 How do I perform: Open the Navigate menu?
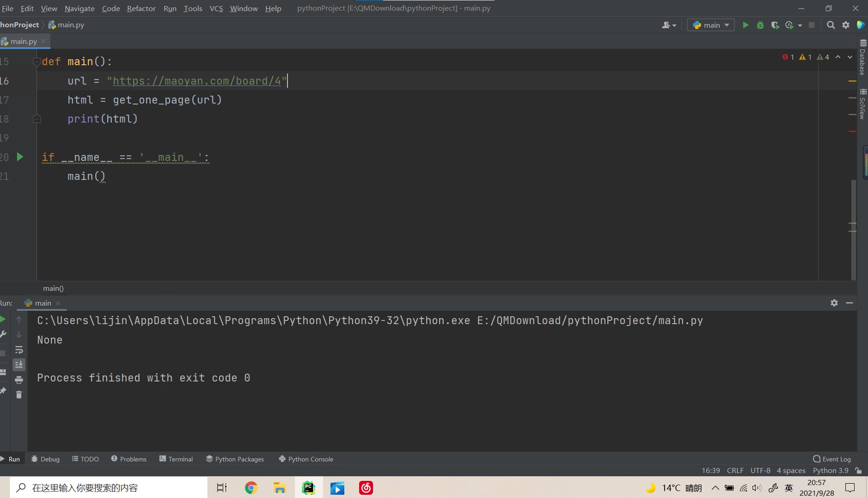[x=79, y=8]
